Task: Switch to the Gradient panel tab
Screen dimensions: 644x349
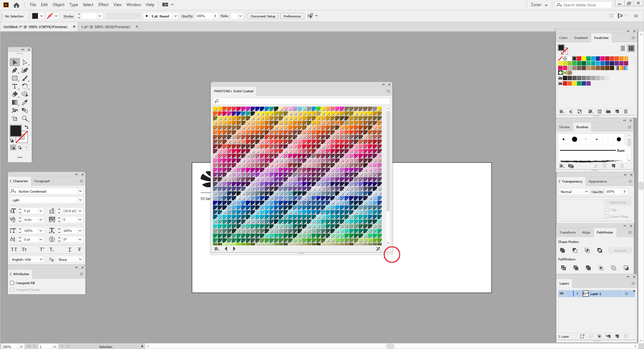Action: (581, 38)
